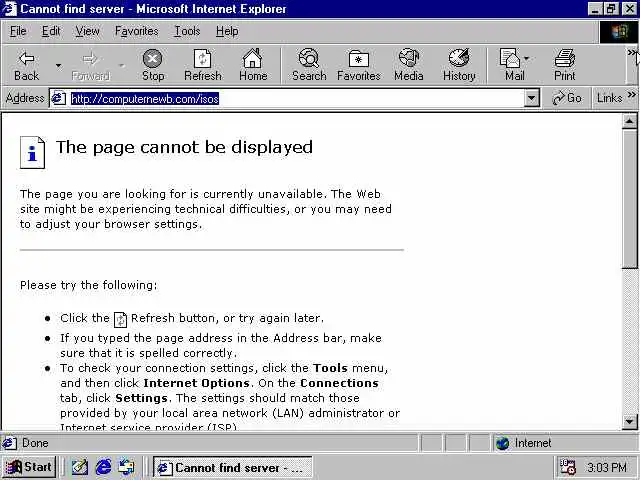Image resolution: width=640 pixels, height=480 pixels.
Task: Click the Windows flag throbber logo
Action: 618,31
